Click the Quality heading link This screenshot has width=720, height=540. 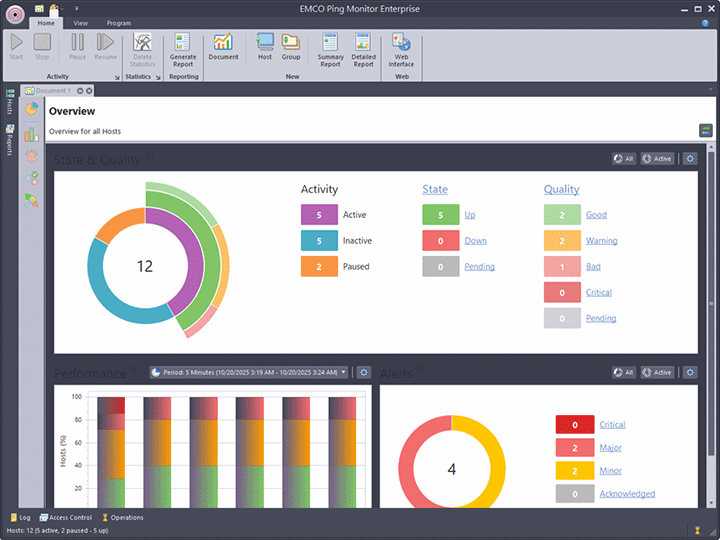pos(561,189)
